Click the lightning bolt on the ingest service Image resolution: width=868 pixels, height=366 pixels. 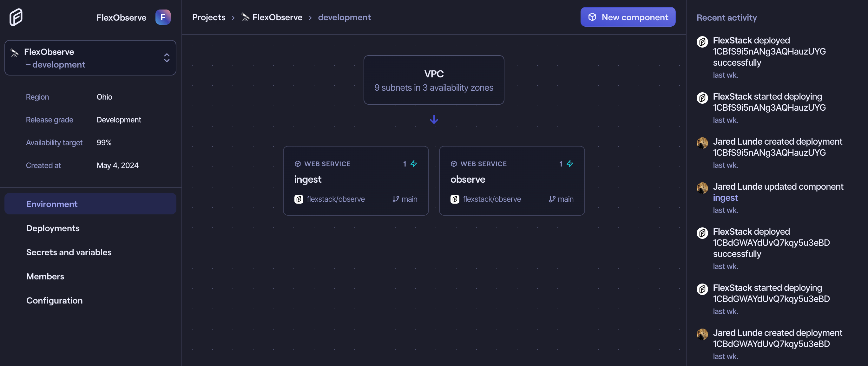[414, 164]
